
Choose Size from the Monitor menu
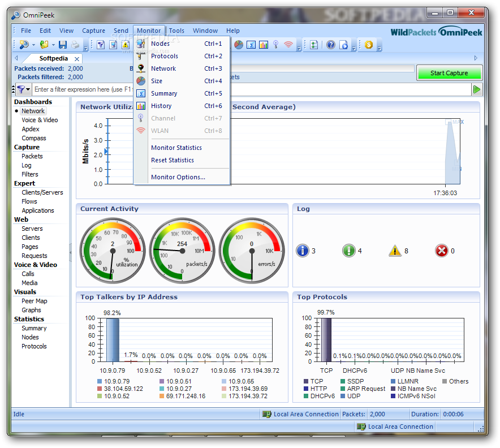point(182,81)
